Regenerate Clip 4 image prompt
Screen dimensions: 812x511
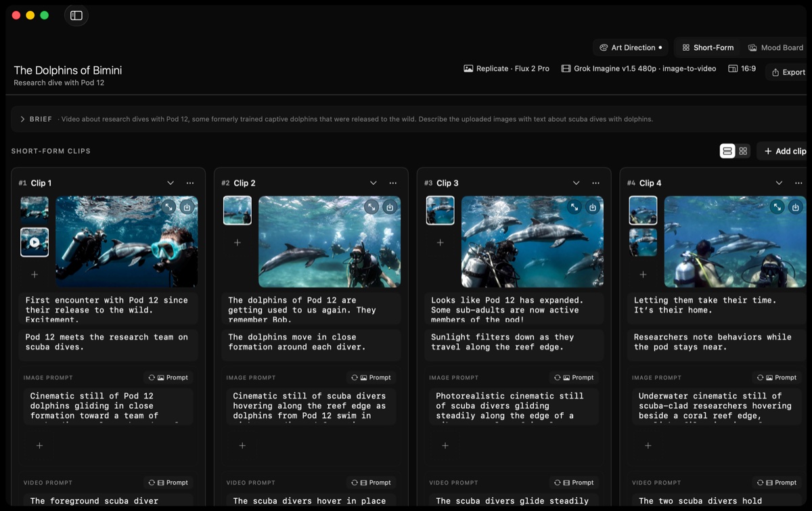click(778, 378)
